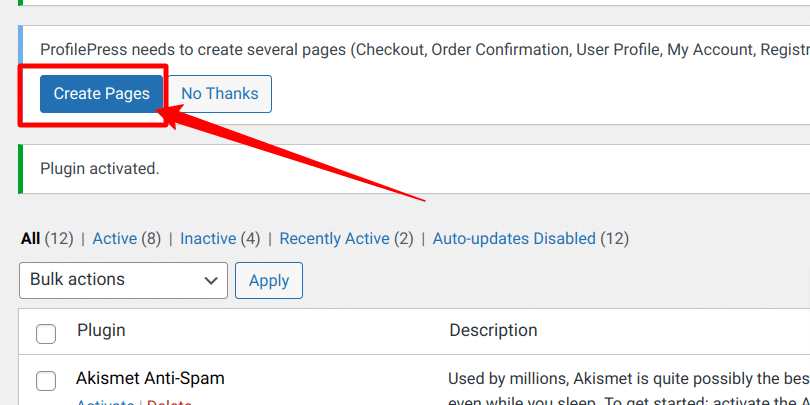Apply the selected bulk action
Screen dimensions: 810x405
tap(269, 281)
